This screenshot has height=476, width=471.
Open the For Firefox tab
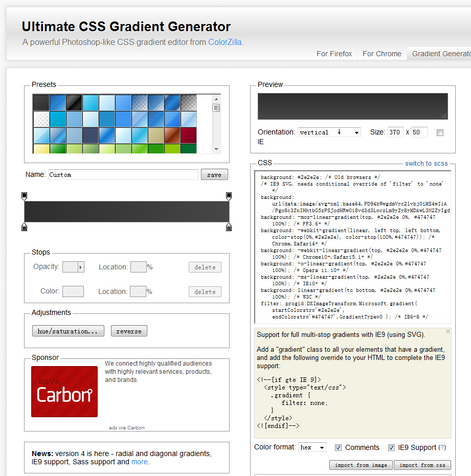click(334, 54)
